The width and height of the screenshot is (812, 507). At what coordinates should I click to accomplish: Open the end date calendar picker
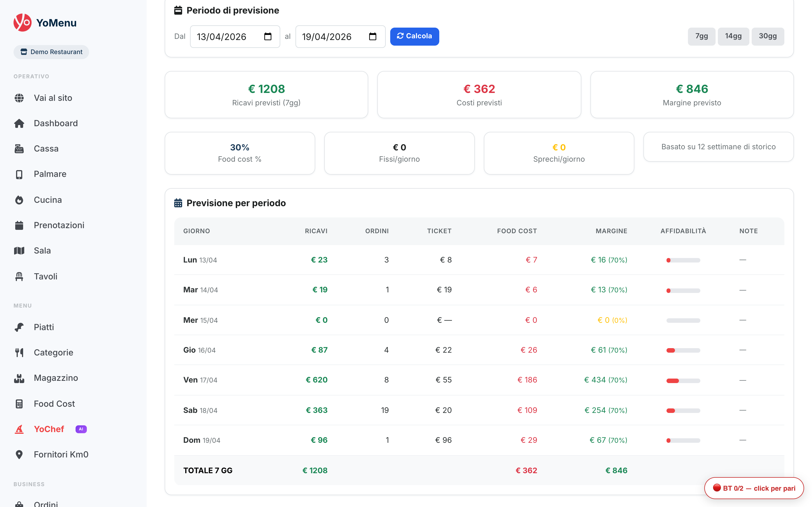click(x=372, y=36)
